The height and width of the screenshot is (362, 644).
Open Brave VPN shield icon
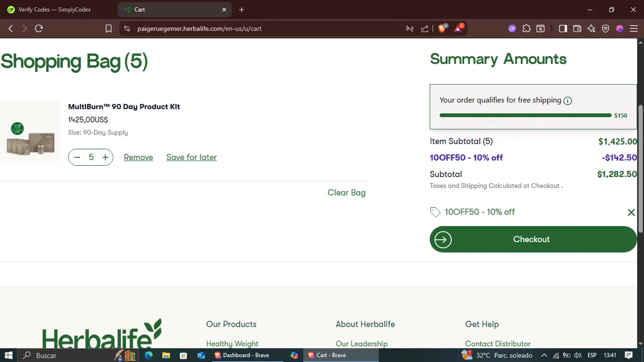pyautogui.click(x=605, y=28)
